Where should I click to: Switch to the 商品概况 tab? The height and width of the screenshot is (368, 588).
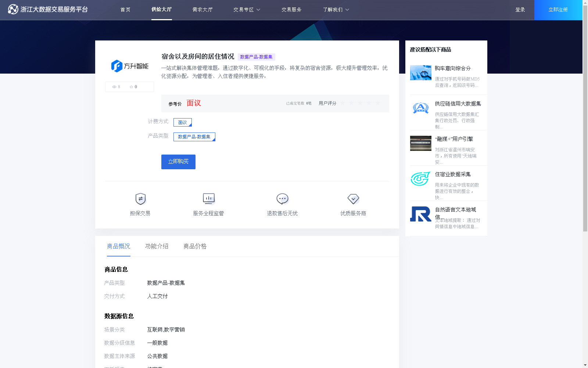point(119,246)
